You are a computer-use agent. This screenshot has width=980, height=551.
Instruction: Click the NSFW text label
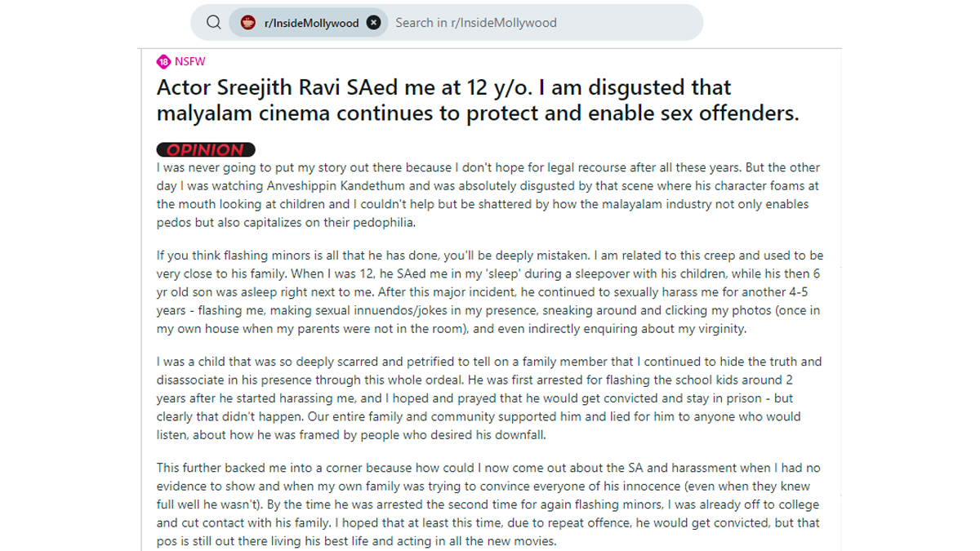coord(190,62)
